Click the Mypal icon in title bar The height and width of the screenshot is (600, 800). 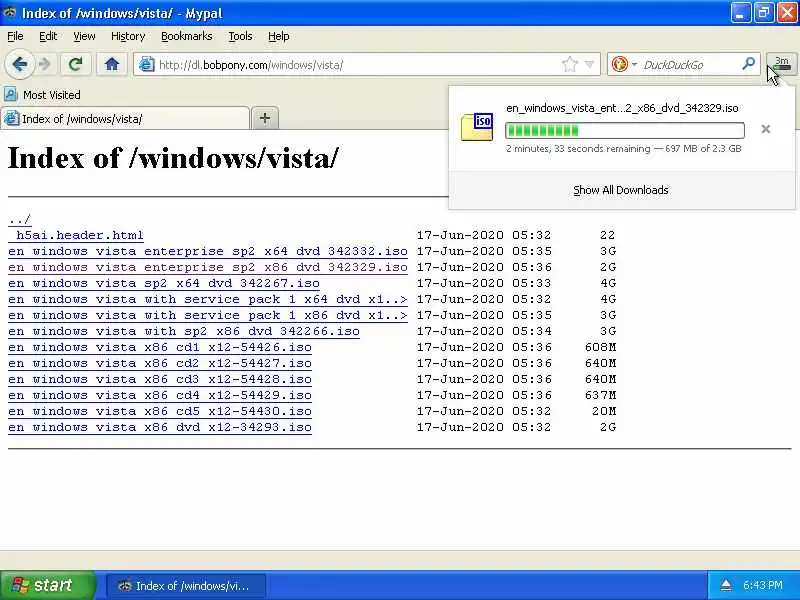(x=10, y=13)
